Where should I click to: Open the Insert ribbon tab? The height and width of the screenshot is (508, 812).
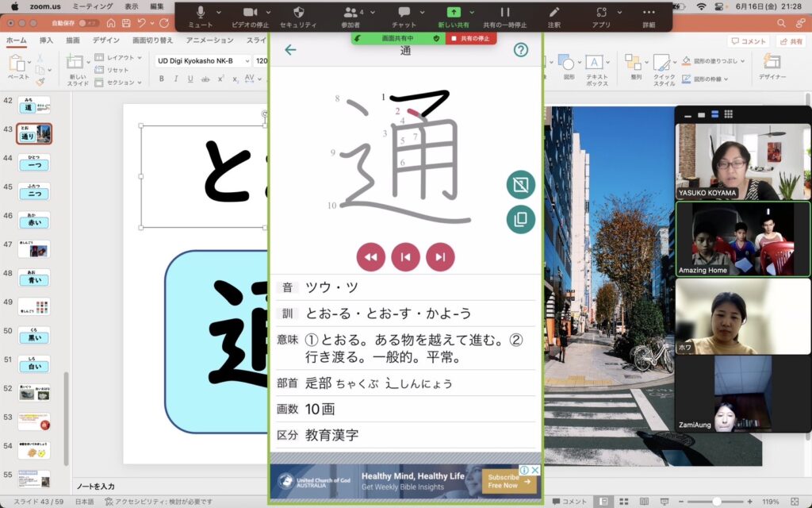[46, 40]
